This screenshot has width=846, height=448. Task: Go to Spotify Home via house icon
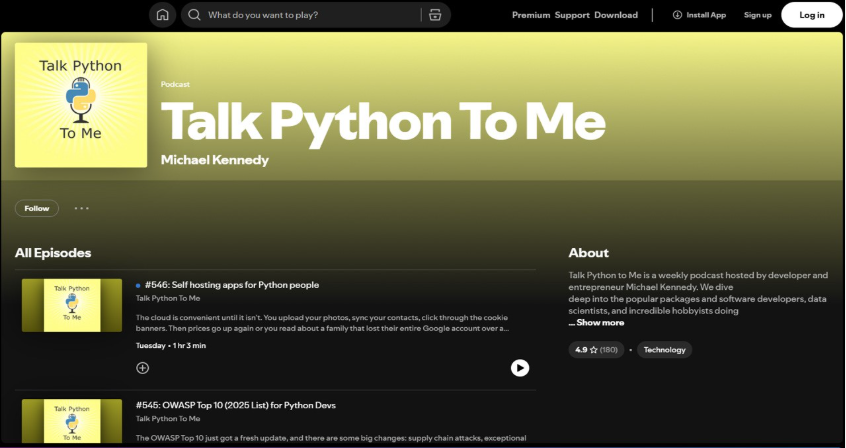coord(162,15)
